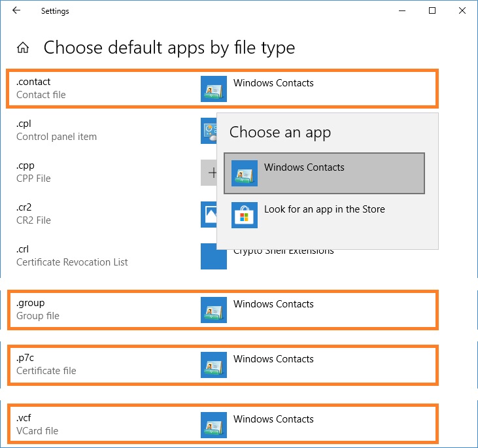This screenshot has height=448, width=478.
Task: Choose a default for .cpp via plus icon
Action: pyautogui.click(x=209, y=173)
